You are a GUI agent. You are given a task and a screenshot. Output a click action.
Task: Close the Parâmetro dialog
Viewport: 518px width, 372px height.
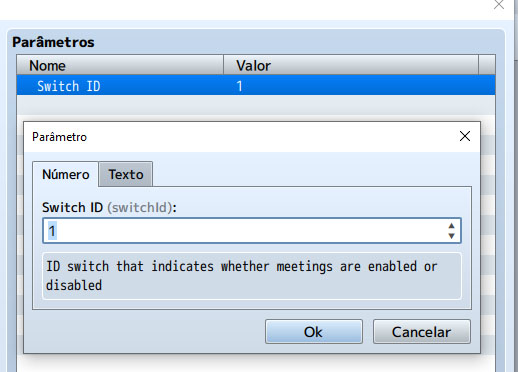click(465, 136)
